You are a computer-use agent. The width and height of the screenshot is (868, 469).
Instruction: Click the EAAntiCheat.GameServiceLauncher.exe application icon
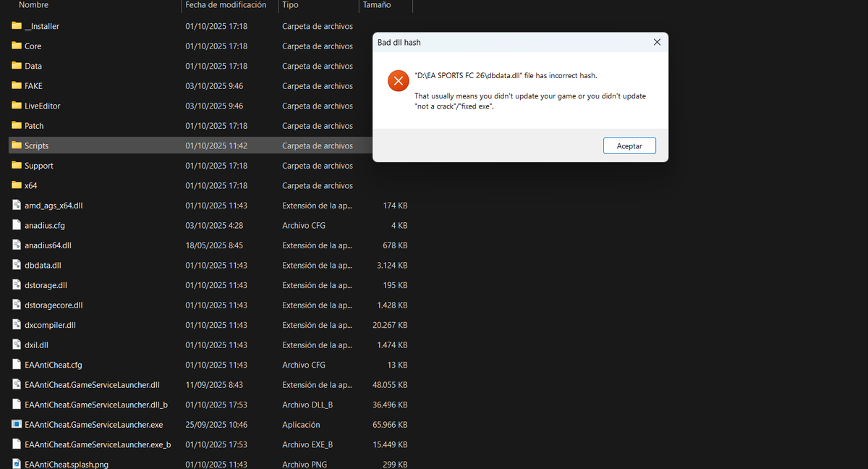(17, 424)
